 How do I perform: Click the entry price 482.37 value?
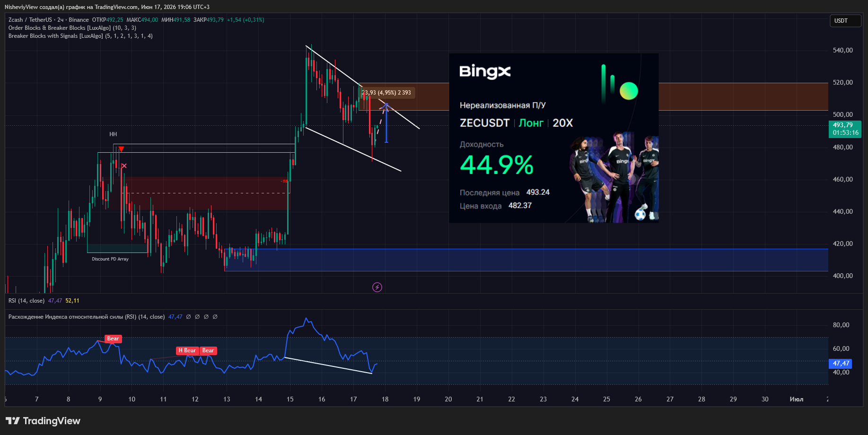(520, 206)
